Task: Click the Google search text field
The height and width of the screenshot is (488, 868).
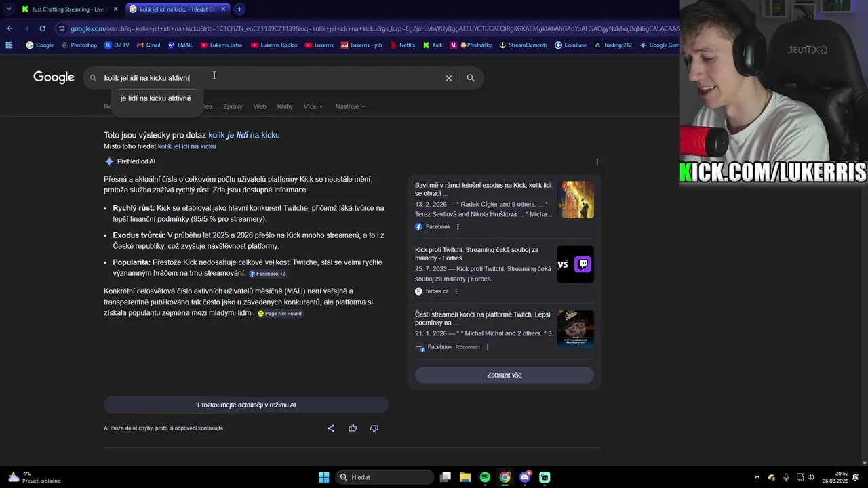Action: tap(271, 78)
